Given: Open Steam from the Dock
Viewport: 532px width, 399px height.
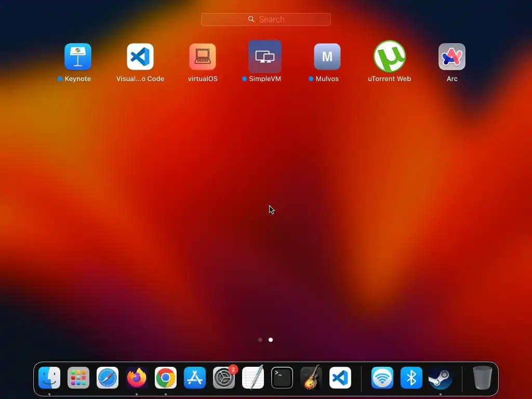Looking at the screenshot, I should pyautogui.click(x=441, y=378).
